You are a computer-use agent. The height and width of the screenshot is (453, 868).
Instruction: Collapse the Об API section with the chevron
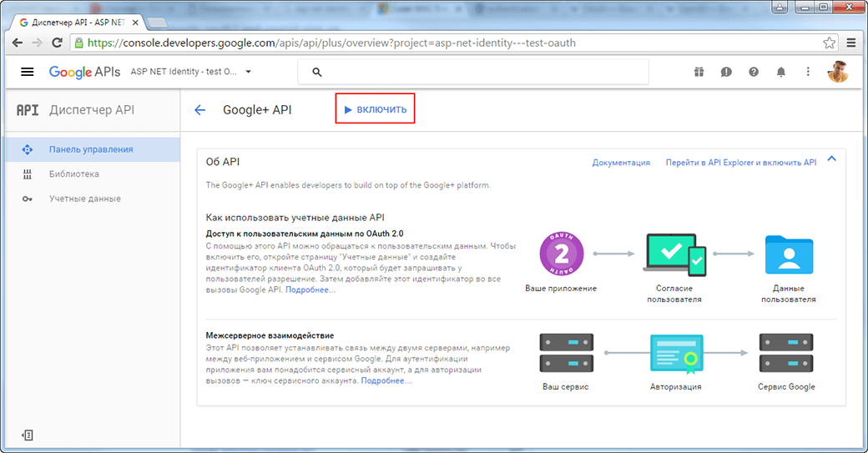[831, 159]
